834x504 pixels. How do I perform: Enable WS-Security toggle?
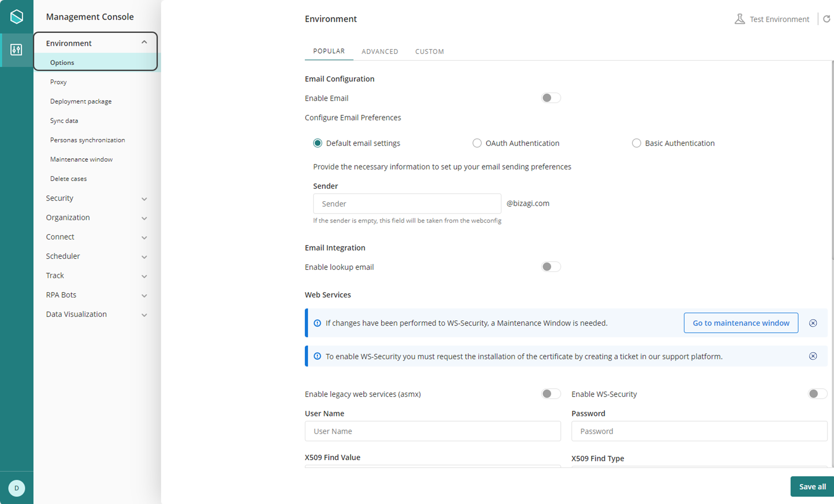click(817, 394)
